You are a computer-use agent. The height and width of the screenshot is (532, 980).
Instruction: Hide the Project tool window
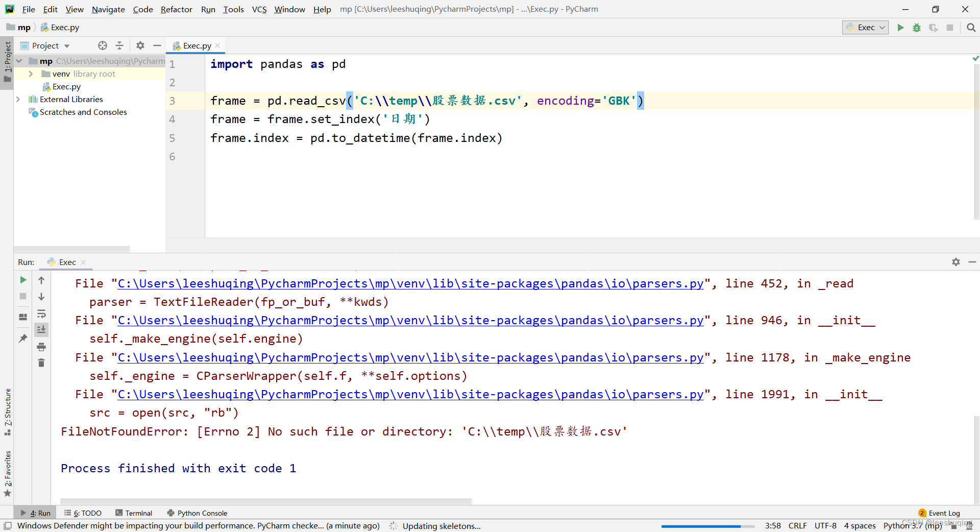coord(157,45)
